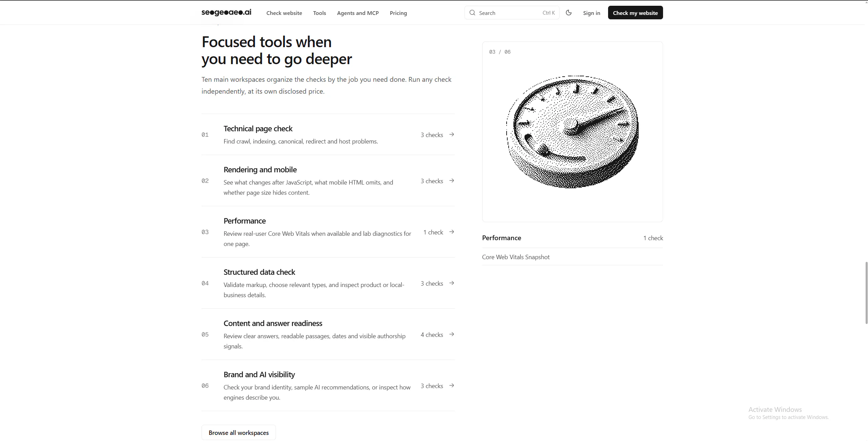Open the Tools menu
This screenshot has height=441, width=868.
click(x=319, y=13)
